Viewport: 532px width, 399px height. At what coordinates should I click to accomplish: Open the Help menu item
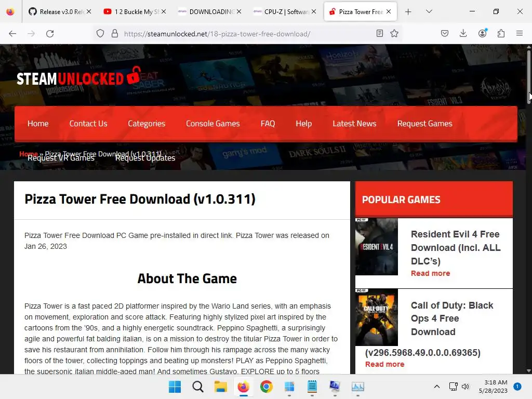tap(303, 124)
